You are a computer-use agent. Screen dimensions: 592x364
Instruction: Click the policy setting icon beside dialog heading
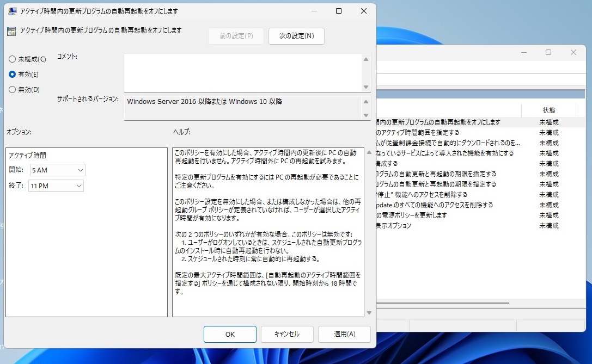[11, 32]
